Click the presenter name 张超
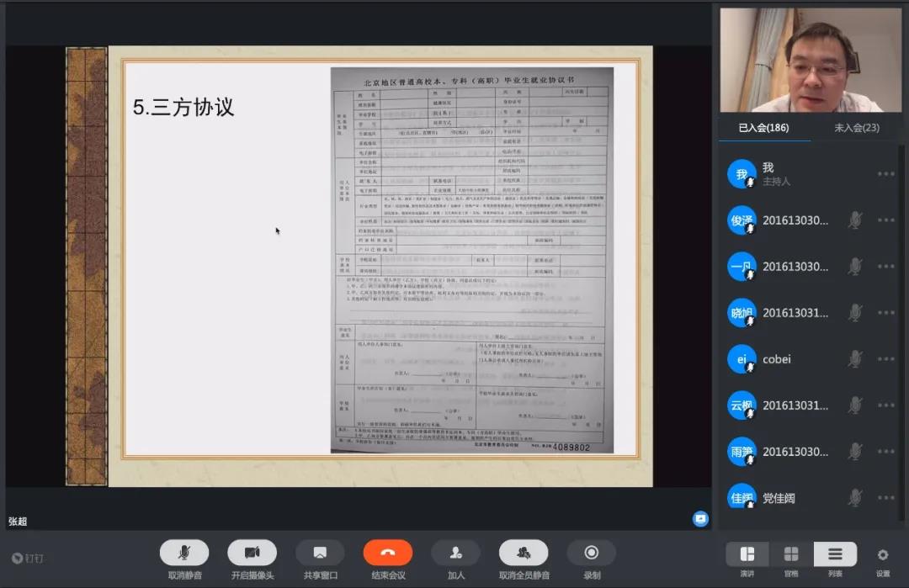Screen dimensions: 909x588 pos(18,522)
